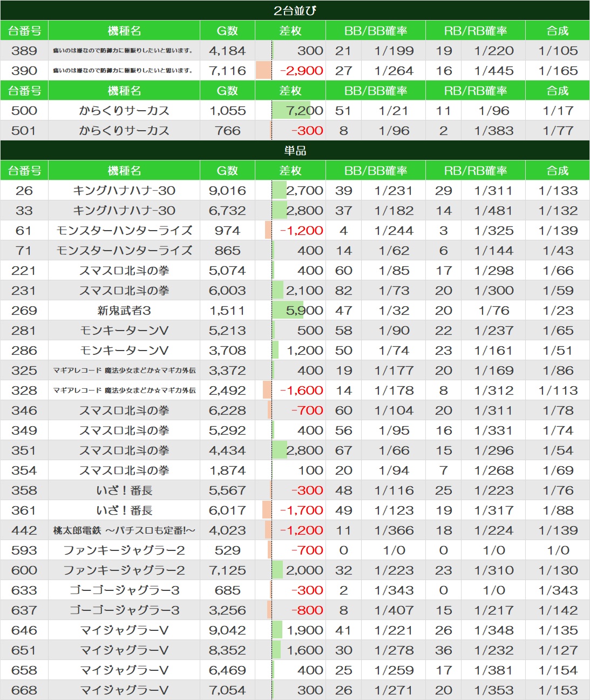Select machine number 61 cell
Screen dimensions: 590x700
pyautogui.click(x=24, y=231)
